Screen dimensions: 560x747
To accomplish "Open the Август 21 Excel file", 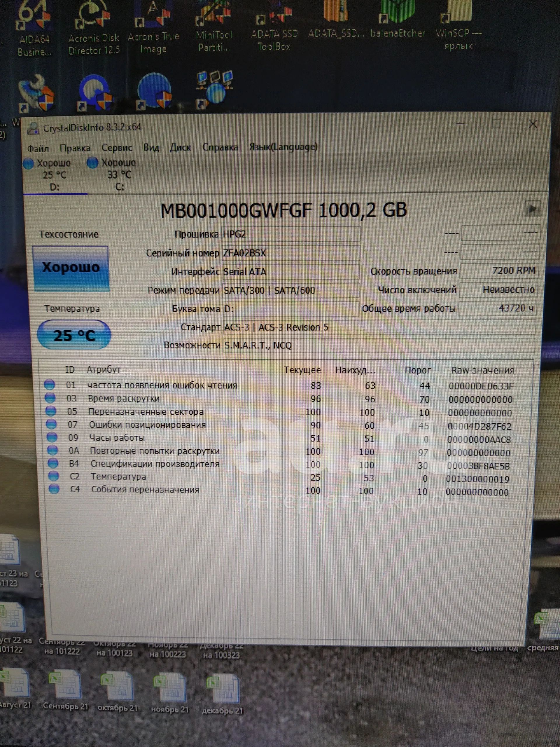I will [15, 689].
